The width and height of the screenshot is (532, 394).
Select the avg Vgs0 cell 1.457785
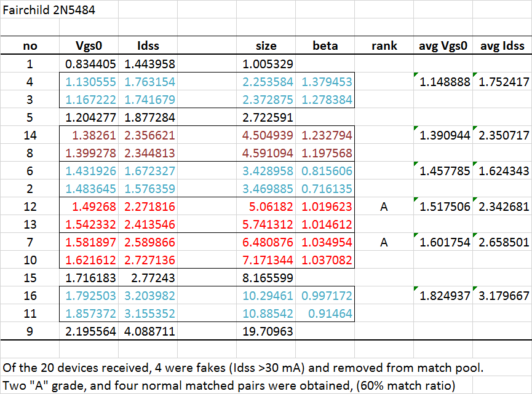443,170
